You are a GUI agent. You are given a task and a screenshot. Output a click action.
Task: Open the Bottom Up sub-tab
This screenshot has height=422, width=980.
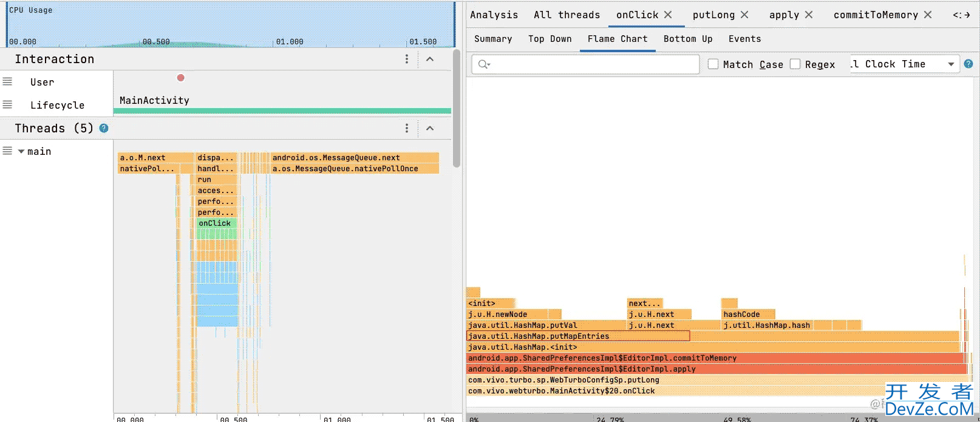(x=688, y=39)
